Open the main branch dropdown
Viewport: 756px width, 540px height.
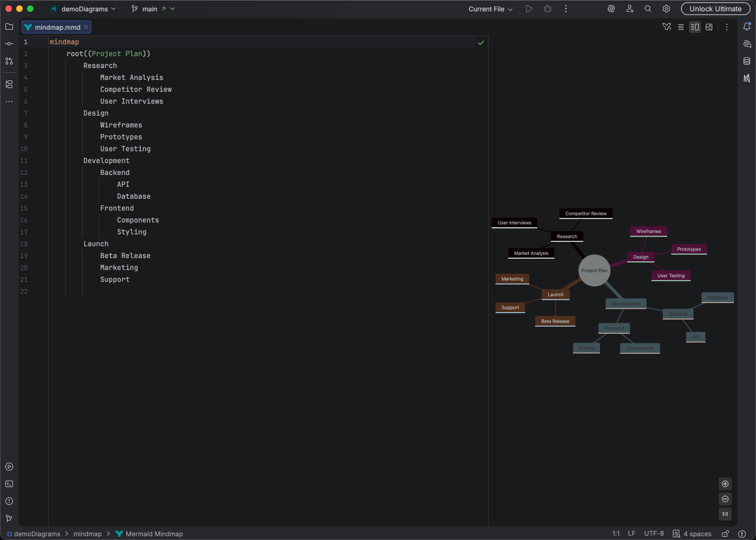(x=153, y=9)
